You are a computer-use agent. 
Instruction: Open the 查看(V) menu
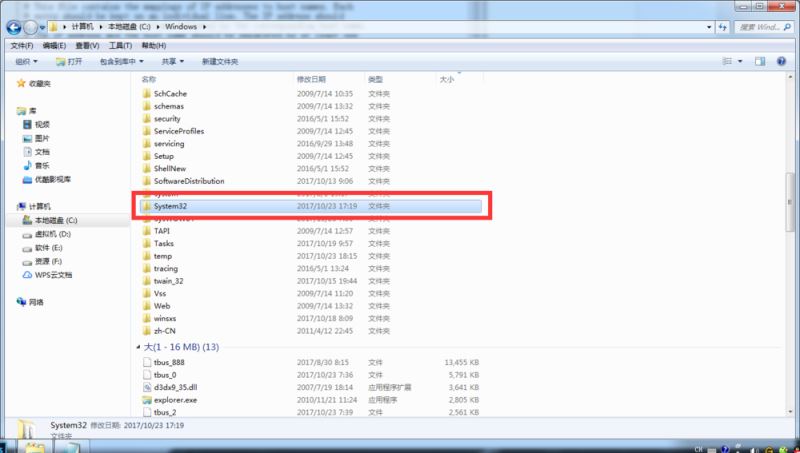[x=87, y=46]
